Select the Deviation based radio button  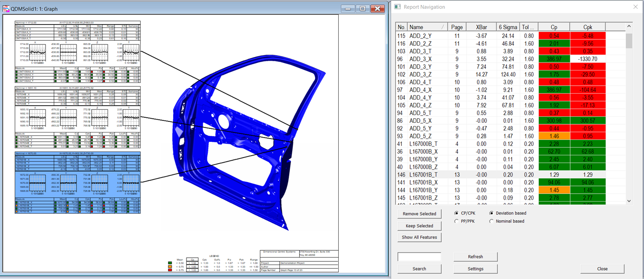coord(491,213)
